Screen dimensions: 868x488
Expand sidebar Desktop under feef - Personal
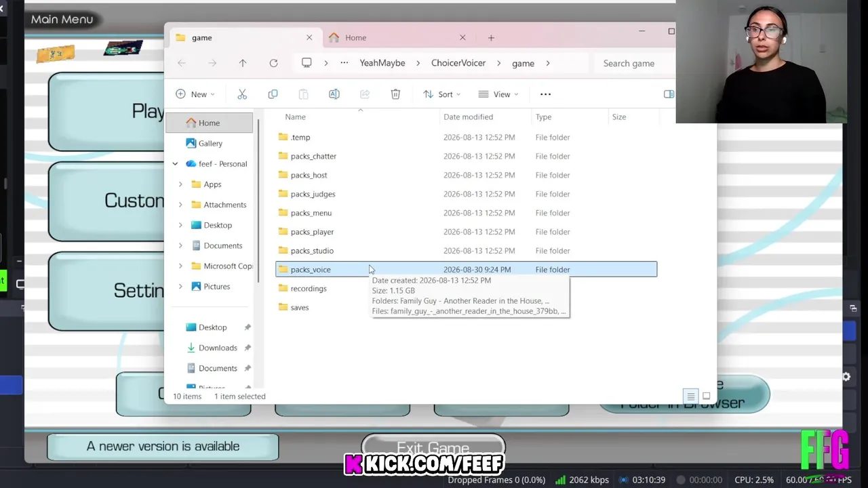pyautogui.click(x=180, y=225)
